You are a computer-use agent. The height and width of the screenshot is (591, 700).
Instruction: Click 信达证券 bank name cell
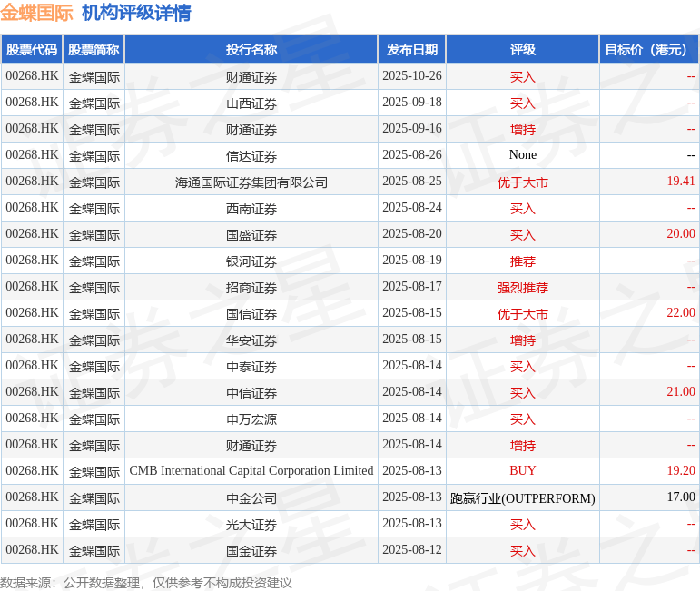[251, 156]
